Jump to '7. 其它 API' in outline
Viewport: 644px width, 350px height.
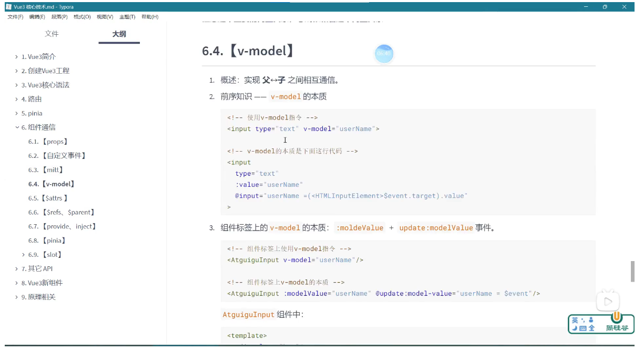pyautogui.click(x=37, y=269)
